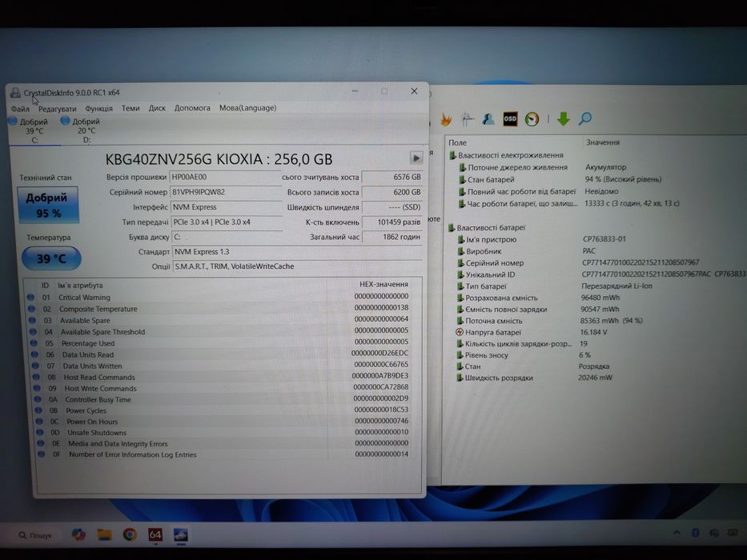Open the Файл menu
747x560 pixels.
[x=20, y=109]
